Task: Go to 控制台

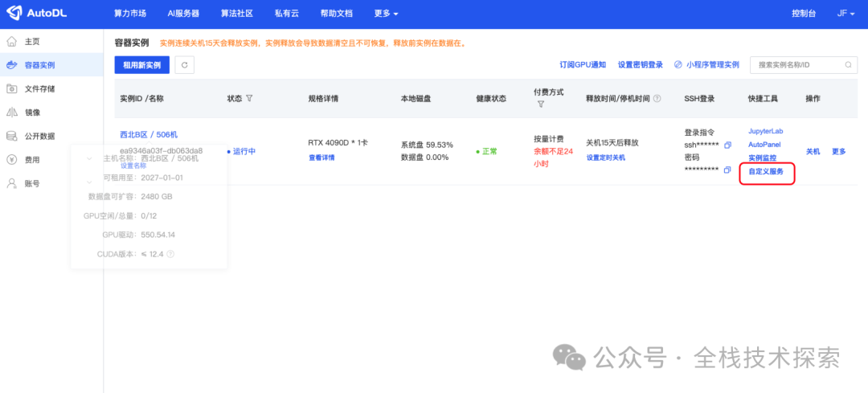Action: (x=803, y=14)
